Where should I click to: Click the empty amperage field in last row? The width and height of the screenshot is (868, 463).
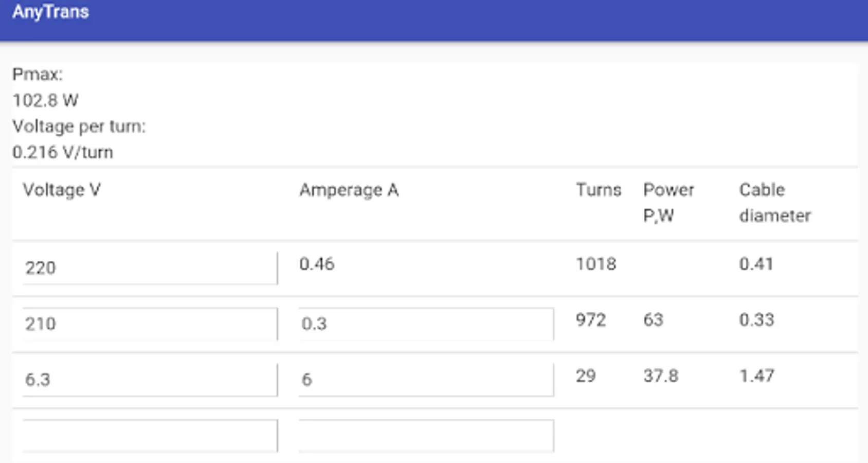point(426,436)
